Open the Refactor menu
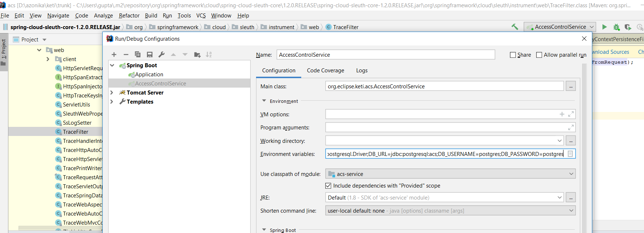Screen dimensions: 644x233 [x=129, y=16]
